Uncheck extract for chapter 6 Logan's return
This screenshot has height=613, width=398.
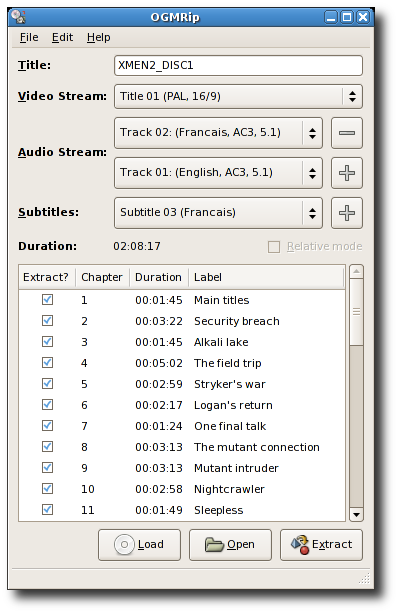(47, 405)
